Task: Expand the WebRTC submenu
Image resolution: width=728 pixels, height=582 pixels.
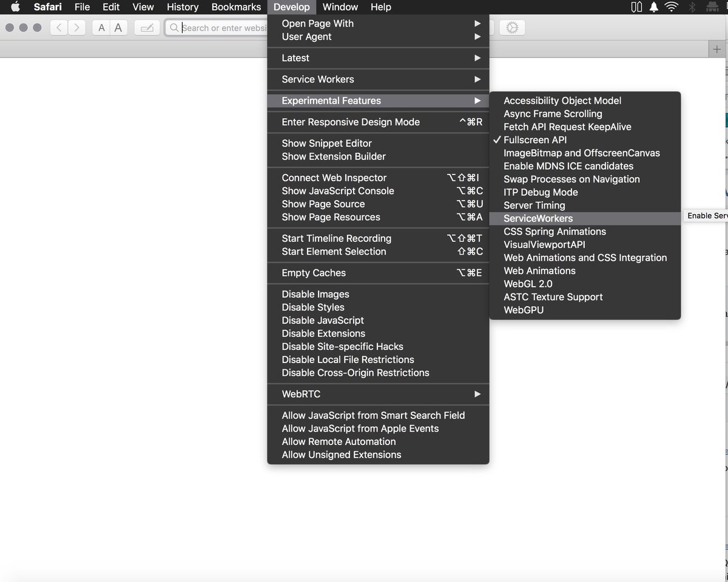Action: click(378, 394)
